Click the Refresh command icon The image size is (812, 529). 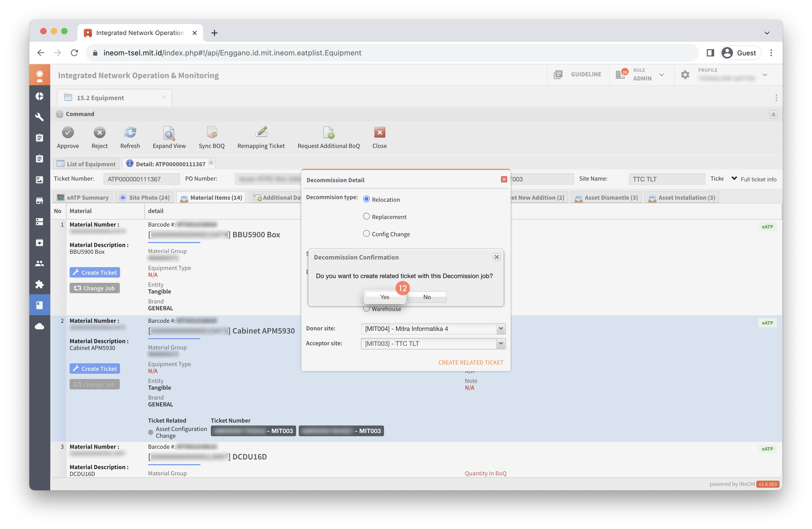point(130,133)
